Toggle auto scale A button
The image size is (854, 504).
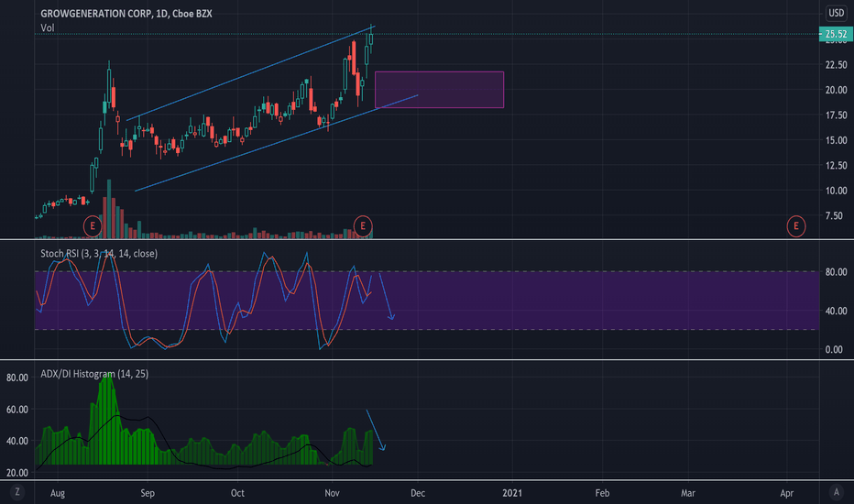tap(837, 492)
